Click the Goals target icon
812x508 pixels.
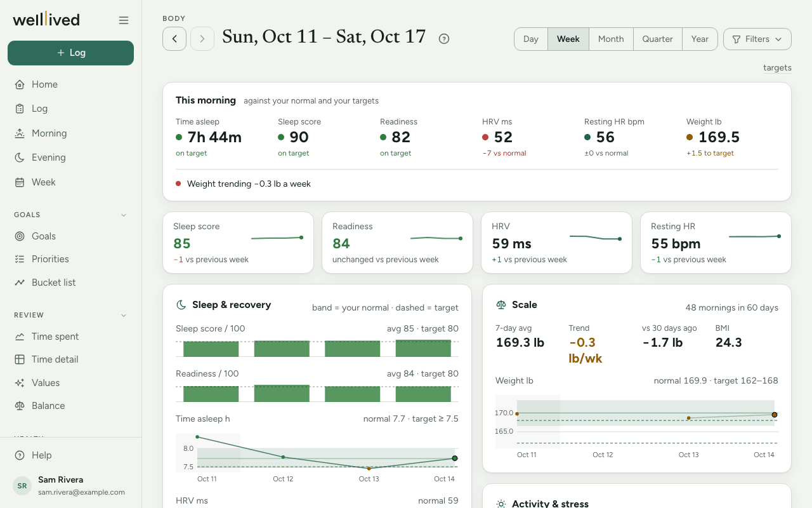coord(20,236)
